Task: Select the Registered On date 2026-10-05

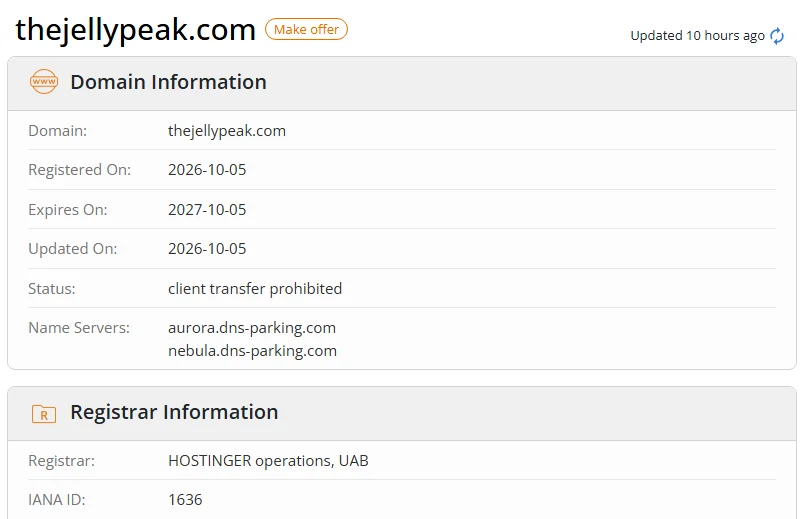Action: coord(207,170)
